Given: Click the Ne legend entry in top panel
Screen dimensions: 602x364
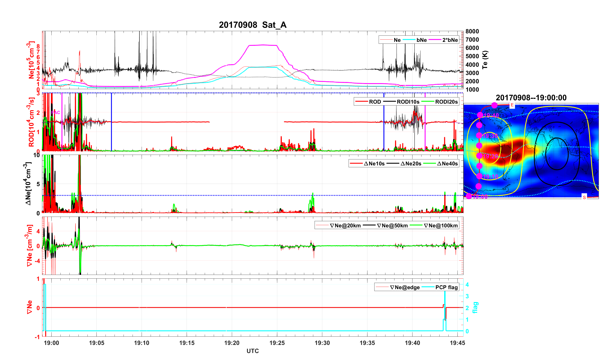Looking at the screenshot, I should 397,40.
